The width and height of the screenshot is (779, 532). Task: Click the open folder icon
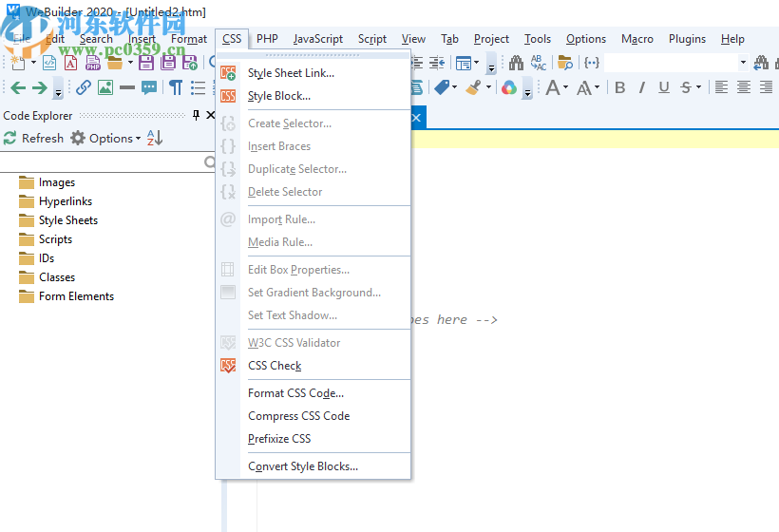tap(115, 63)
